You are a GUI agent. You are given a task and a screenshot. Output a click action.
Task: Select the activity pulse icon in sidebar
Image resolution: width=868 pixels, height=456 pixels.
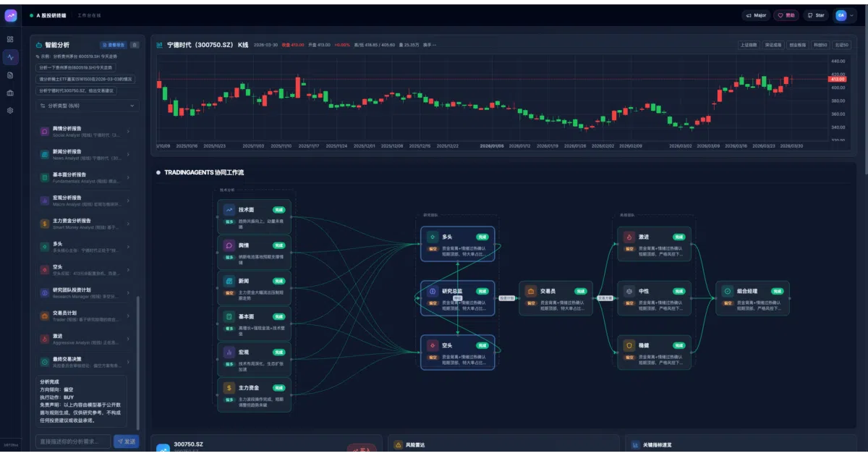pyautogui.click(x=10, y=57)
